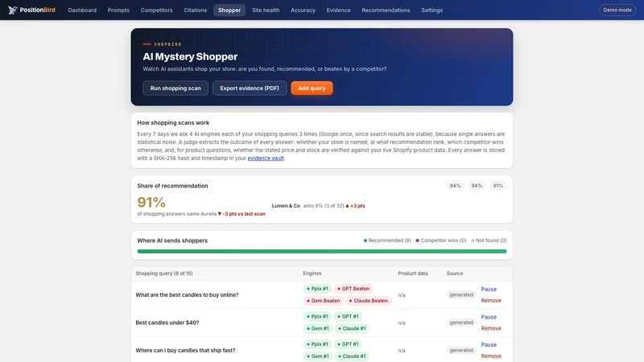Open the Citations nav item
The image size is (644, 362).
(195, 10)
